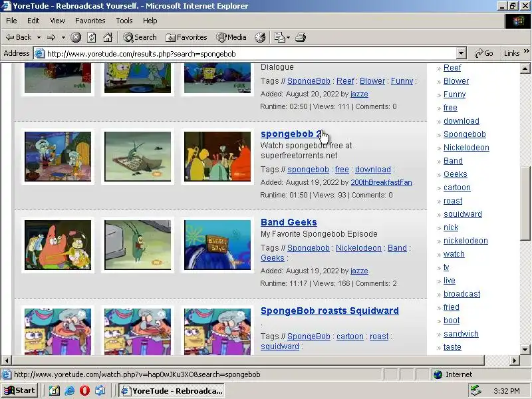Select 'sandwich' in the sidebar tag list

click(x=461, y=334)
